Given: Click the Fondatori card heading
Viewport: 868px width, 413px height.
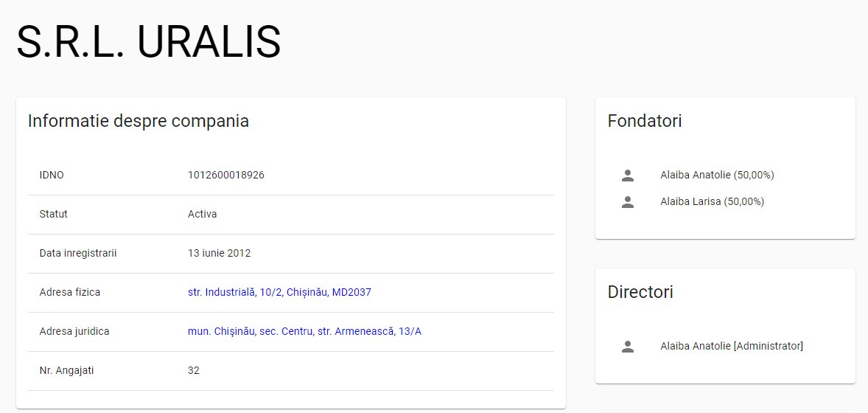Looking at the screenshot, I should tap(644, 121).
